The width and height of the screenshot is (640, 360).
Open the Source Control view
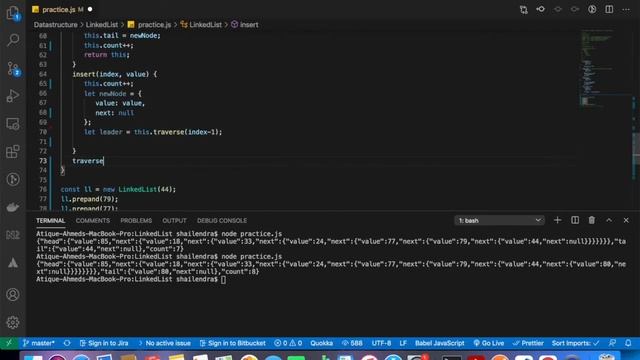(13, 68)
